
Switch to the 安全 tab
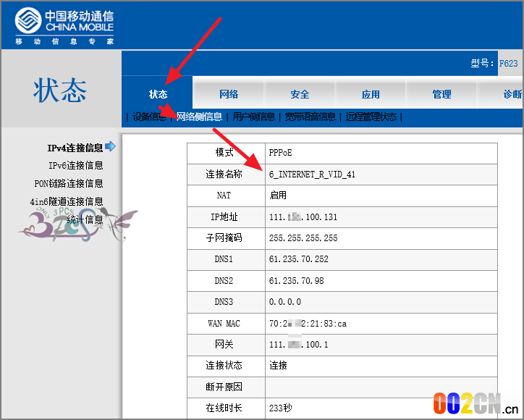click(x=300, y=94)
